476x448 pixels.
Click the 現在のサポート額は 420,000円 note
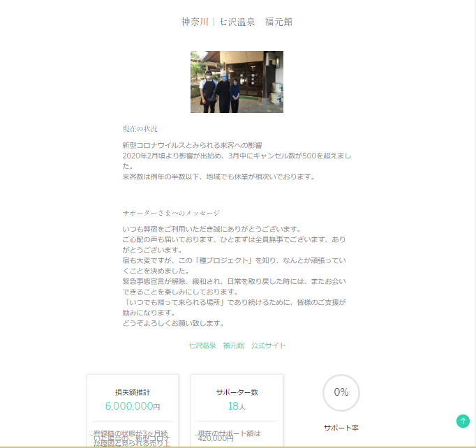click(229, 436)
